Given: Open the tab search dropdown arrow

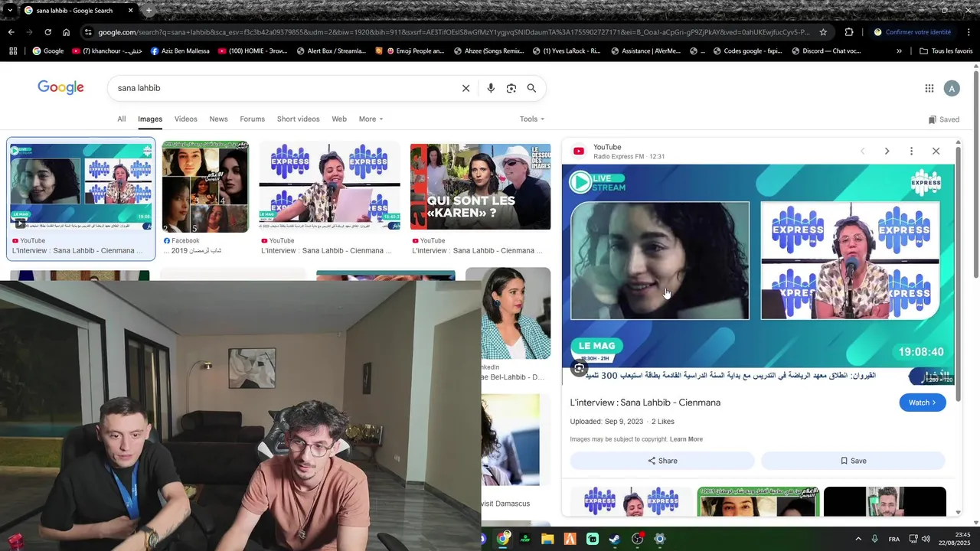Looking at the screenshot, I should tap(9, 11).
